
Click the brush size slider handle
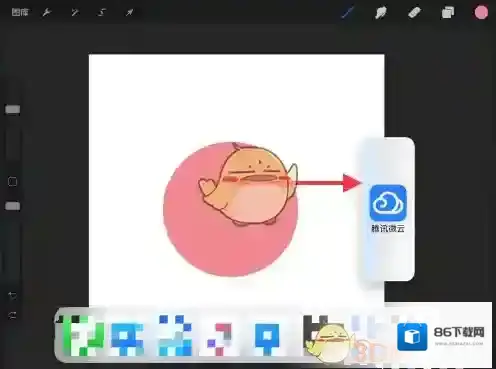coord(13,110)
